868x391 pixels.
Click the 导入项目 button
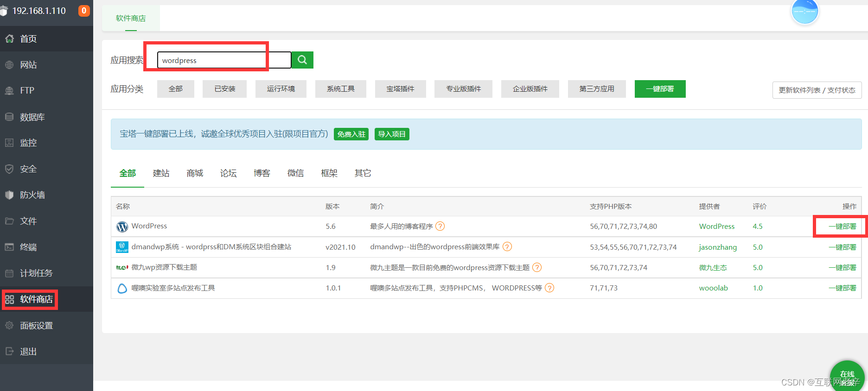coord(392,134)
